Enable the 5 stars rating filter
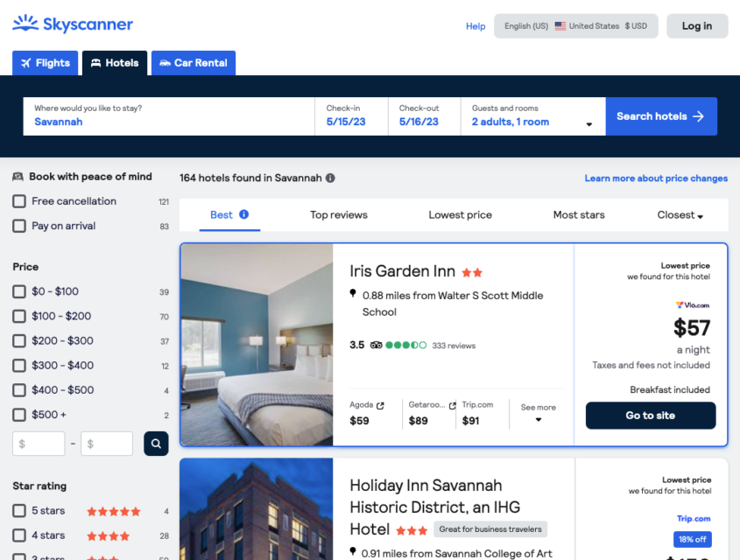This screenshot has height=560, width=740. [19, 510]
